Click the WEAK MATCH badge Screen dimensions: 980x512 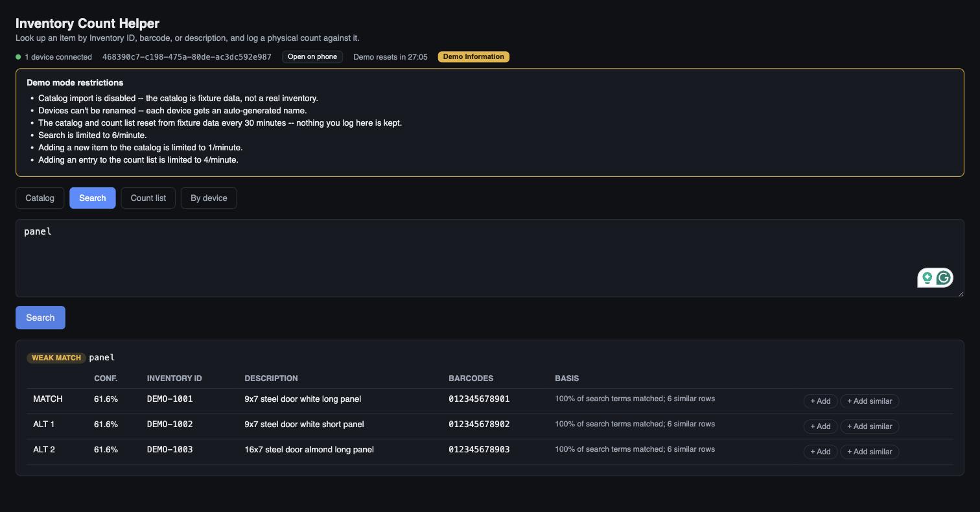[x=56, y=358]
